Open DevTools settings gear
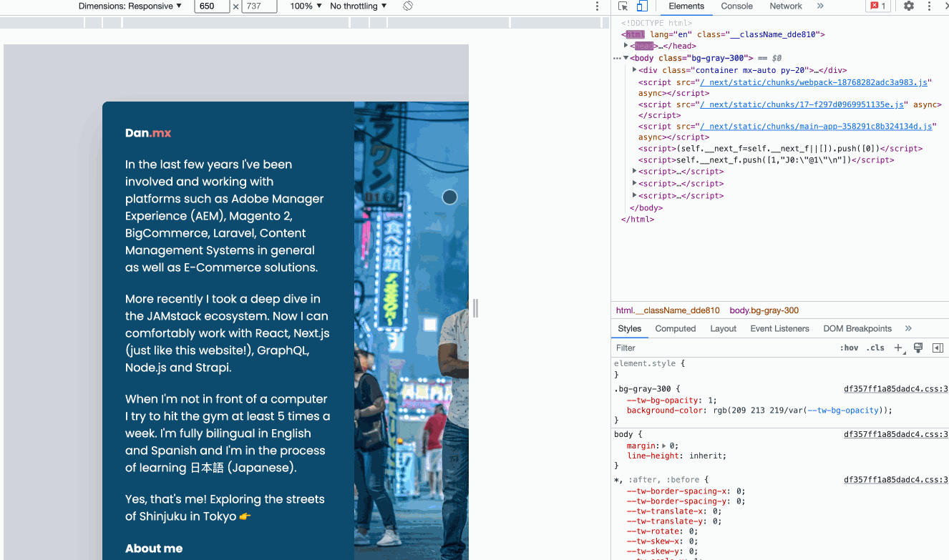 (909, 6)
